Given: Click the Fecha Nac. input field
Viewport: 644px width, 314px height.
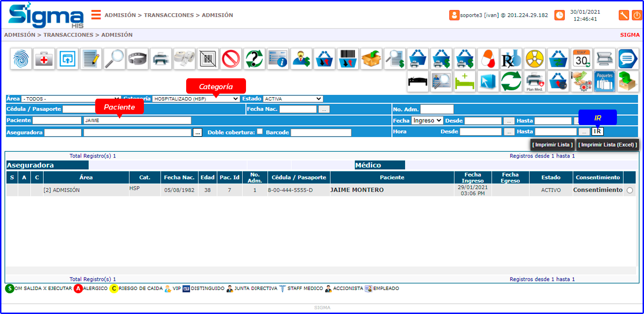Looking at the screenshot, I should click(x=298, y=109).
